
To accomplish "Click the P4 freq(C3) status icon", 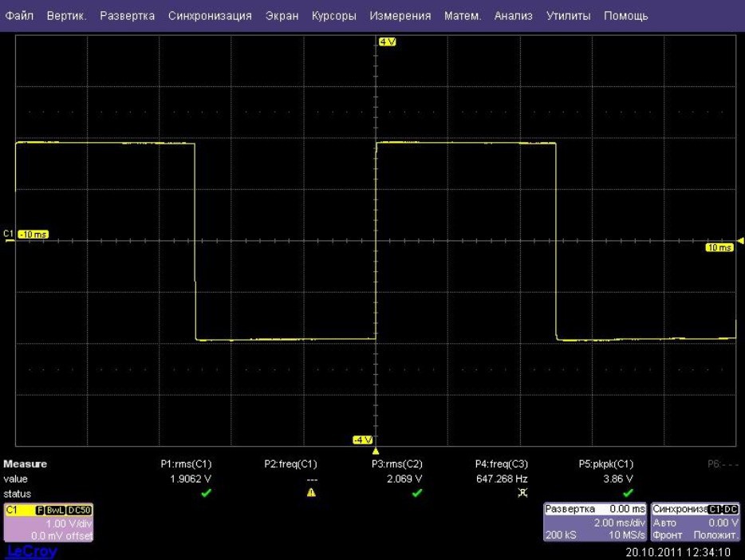I will [x=522, y=493].
